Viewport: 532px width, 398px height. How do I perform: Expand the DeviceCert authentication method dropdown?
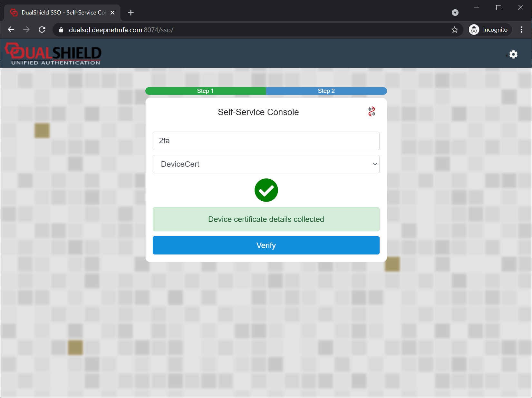(266, 164)
